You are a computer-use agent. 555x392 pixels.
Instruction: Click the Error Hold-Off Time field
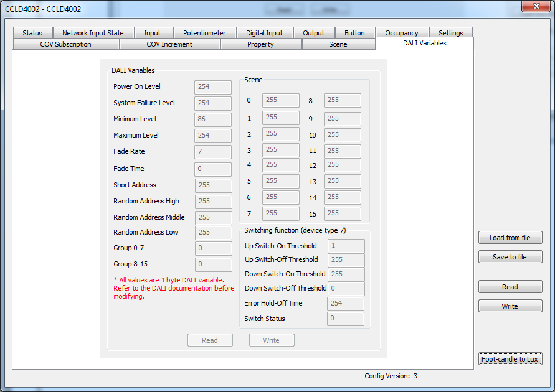pyautogui.click(x=346, y=303)
